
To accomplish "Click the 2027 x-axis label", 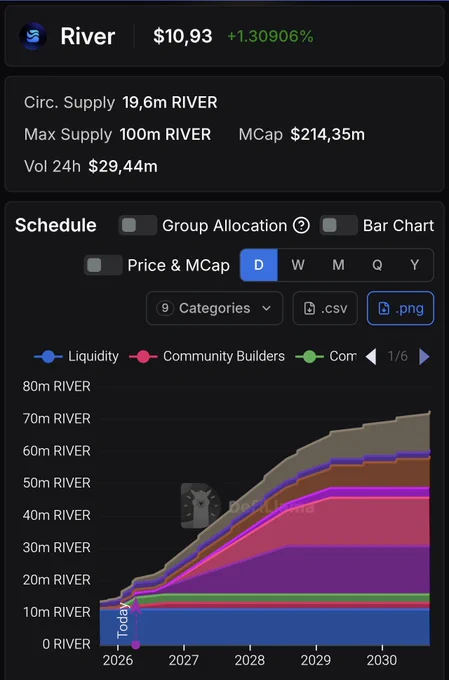I will point(184,660).
